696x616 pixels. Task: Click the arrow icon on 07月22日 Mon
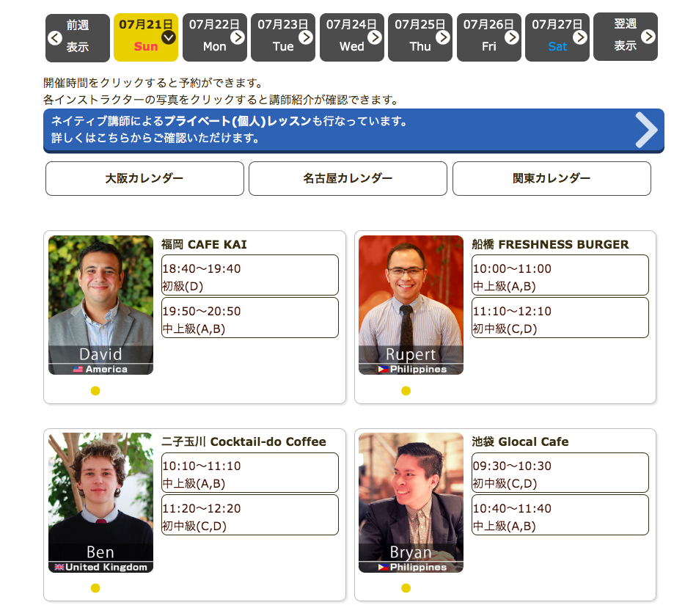(x=237, y=37)
